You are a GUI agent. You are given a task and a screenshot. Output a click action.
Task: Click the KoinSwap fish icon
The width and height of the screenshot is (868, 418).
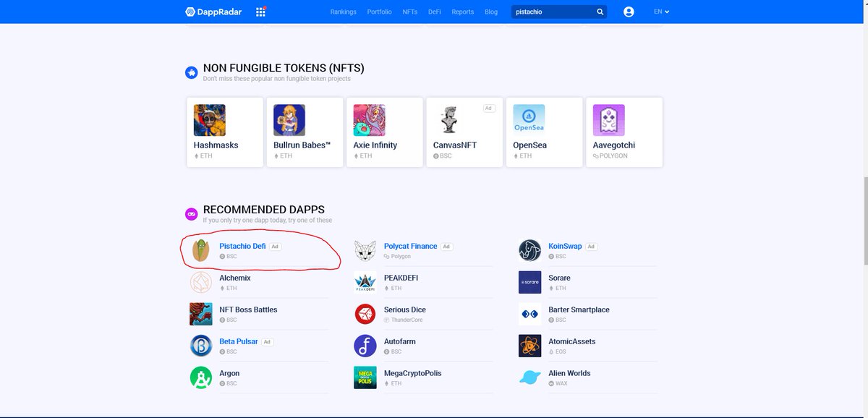(529, 251)
